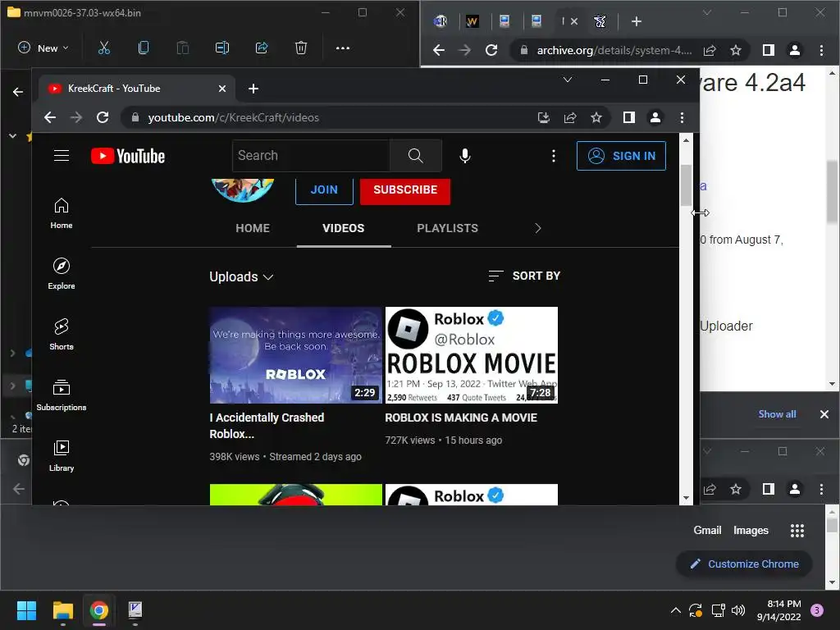Image resolution: width=840 pixels, height=630 pixels.
Task: Open Google apps grid icon
Action: (x=797, y=531)
